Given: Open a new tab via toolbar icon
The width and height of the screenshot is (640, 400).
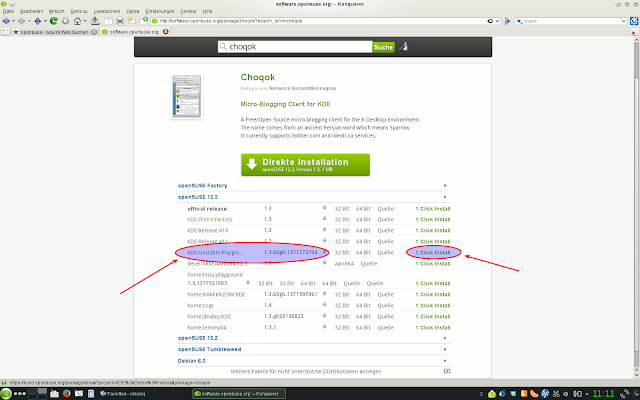Looking at the screenshot, I should [x=131, y=21].
